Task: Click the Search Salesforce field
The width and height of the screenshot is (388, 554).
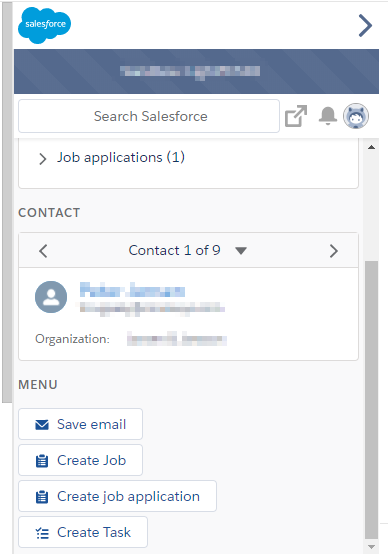Action: tap(149, 116)
